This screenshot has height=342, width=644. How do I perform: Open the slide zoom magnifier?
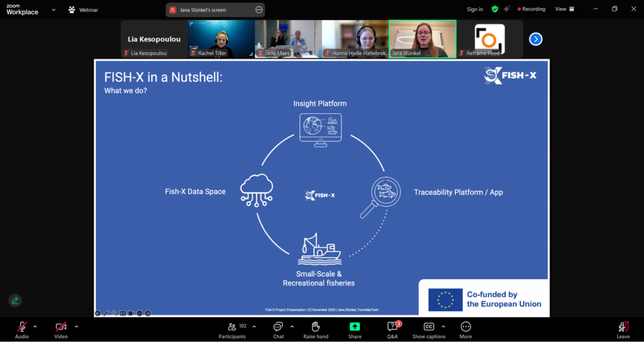(114, 313)
